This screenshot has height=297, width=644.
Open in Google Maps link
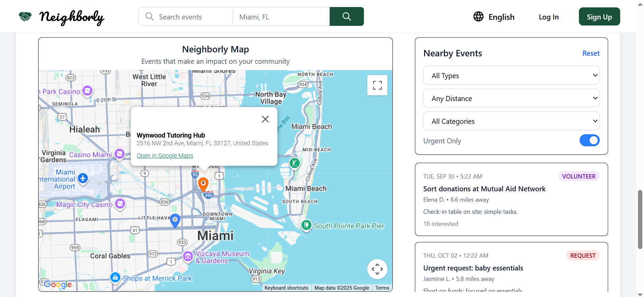click(x=165, y=156)
